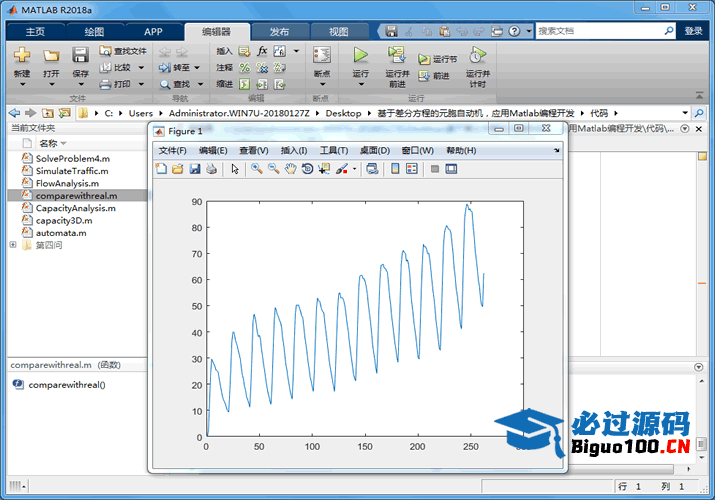The width and height of the screenshot is (715, 500).
Task: Select SolveProblem4.m in file list
Action: click(x=73, y=159)
